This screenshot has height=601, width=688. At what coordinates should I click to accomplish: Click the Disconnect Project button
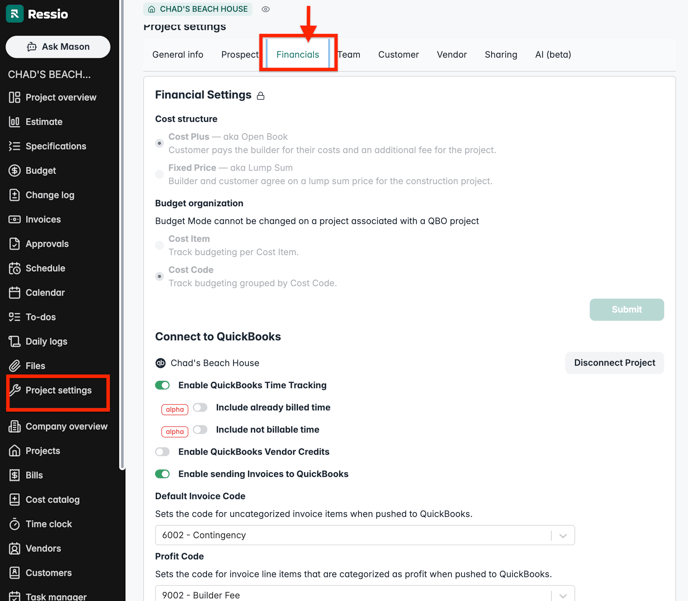(614, 363)
